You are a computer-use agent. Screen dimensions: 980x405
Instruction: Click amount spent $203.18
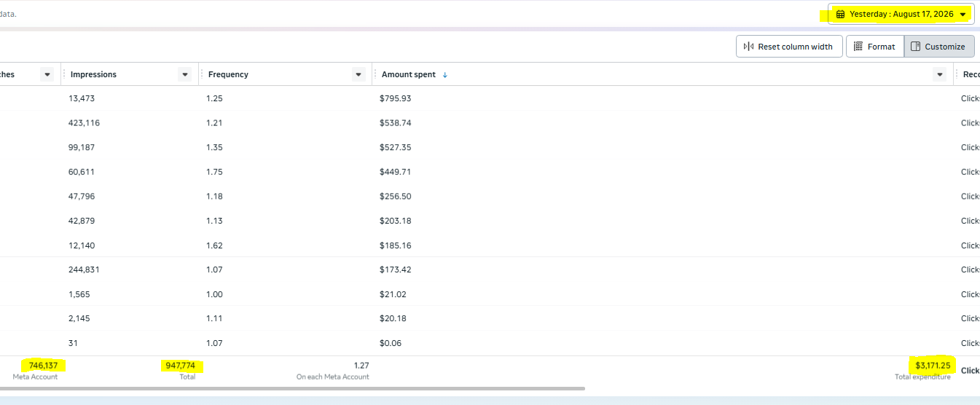click(395, 221)
